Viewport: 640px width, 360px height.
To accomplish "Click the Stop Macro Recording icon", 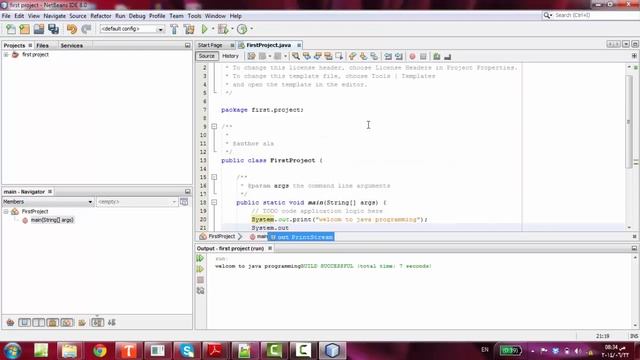I will point(423,56).
